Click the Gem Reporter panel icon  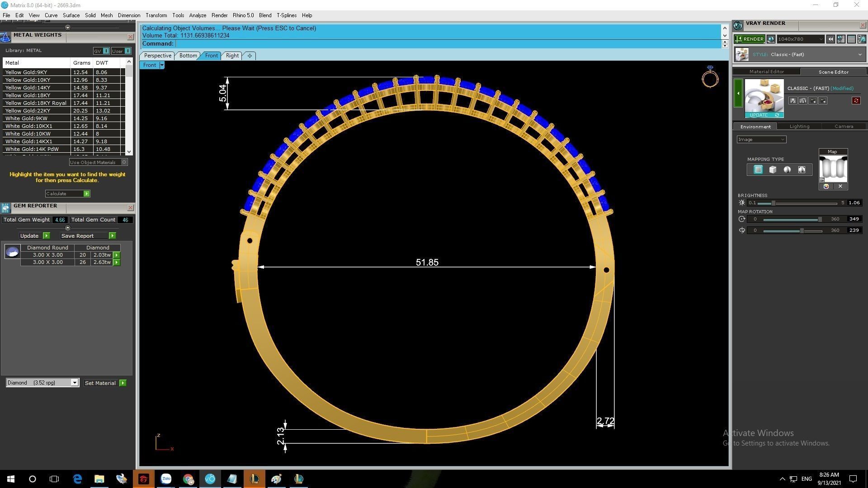5,208
